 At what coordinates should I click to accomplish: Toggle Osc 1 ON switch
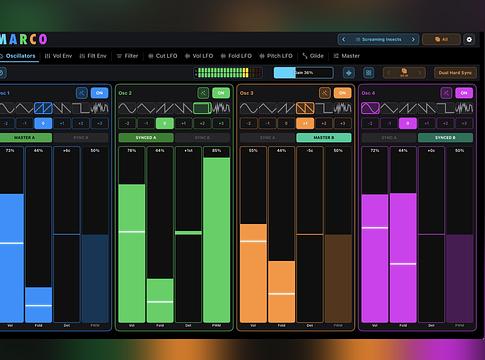(x=99, y=93)
